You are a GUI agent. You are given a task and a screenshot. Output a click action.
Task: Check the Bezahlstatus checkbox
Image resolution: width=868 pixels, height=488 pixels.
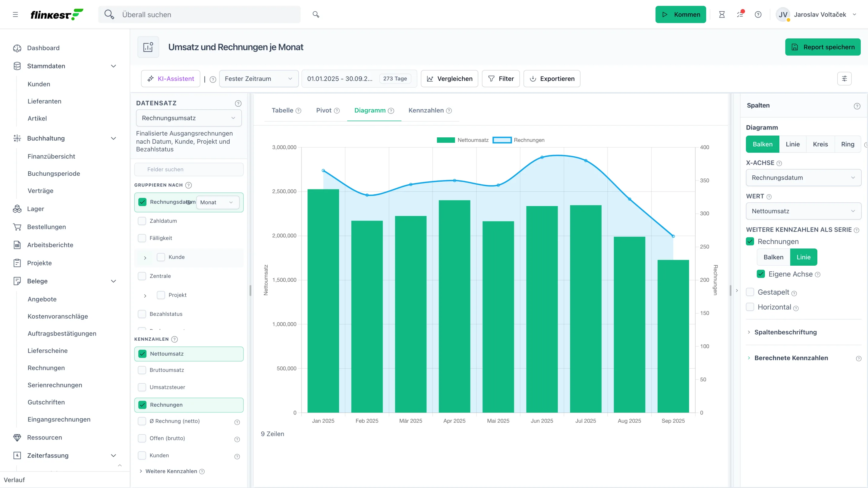point(142,314)
